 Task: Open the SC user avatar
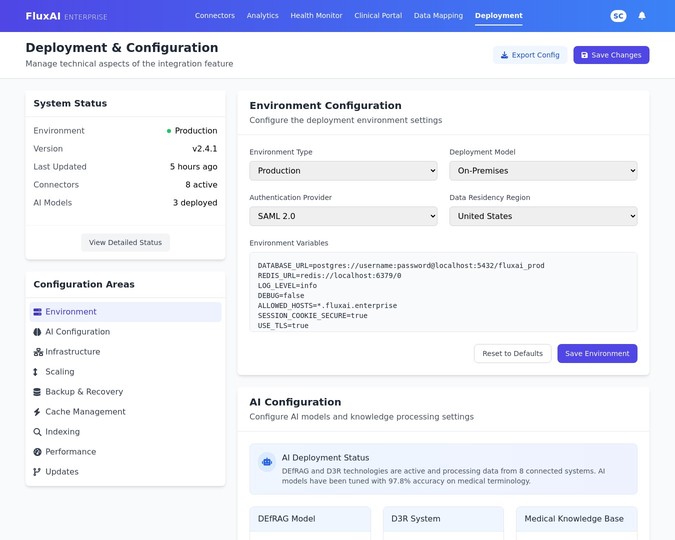(618, 16)
